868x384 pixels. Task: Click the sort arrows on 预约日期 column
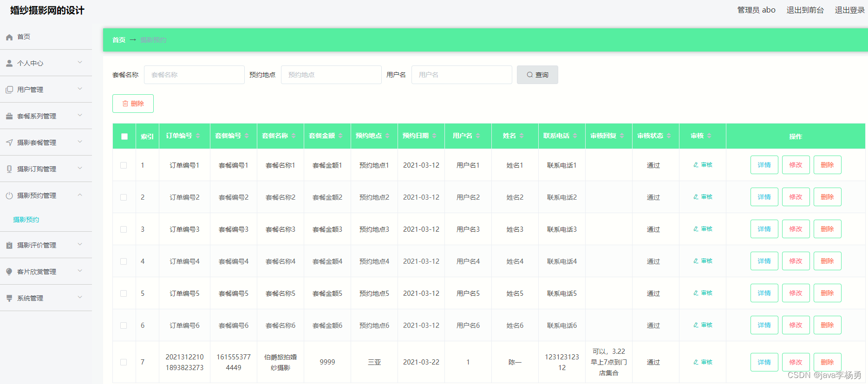434,136
